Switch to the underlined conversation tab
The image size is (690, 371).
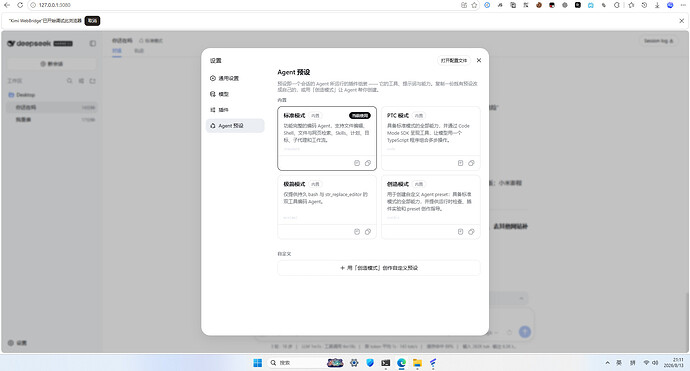(x=117, y=51)
